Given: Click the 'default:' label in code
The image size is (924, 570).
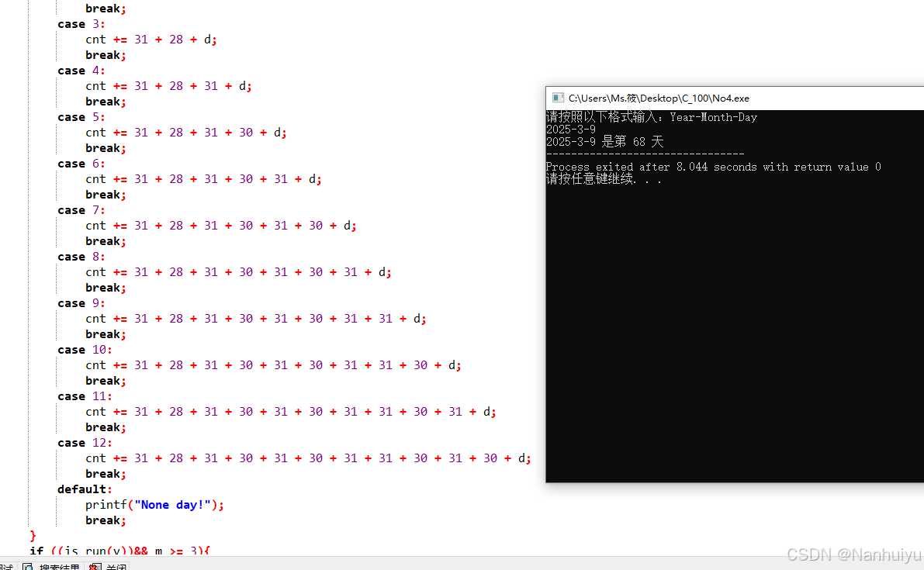Looking at the screenshot, I should coord(85,489).
